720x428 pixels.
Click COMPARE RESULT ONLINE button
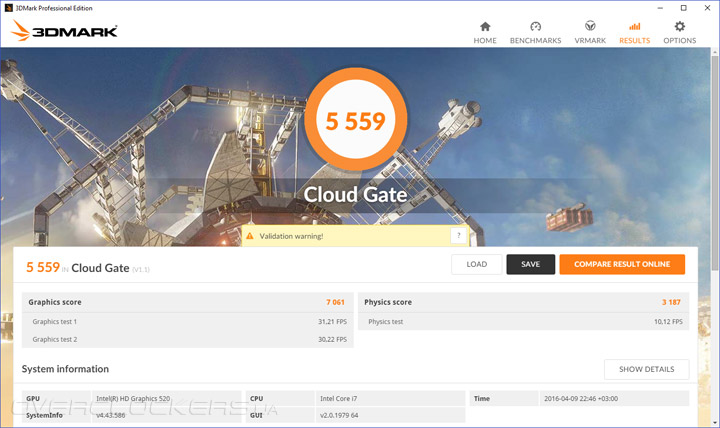[x=622, y=264]
